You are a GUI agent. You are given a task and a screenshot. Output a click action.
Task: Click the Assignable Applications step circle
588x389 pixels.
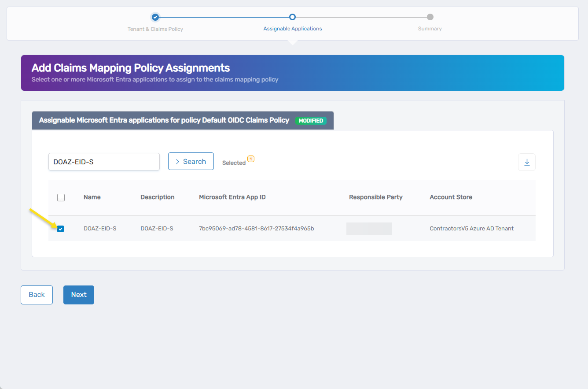(x=293, y=17)
